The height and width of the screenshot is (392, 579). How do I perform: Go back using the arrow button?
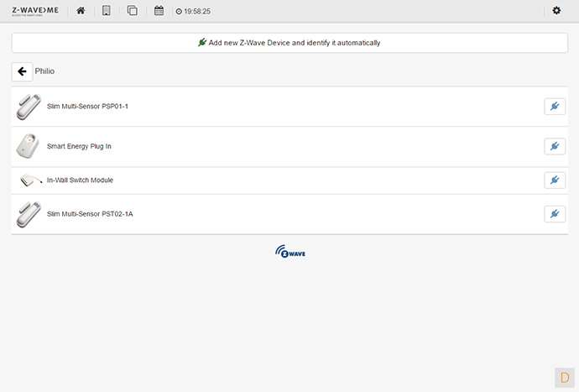22,71
